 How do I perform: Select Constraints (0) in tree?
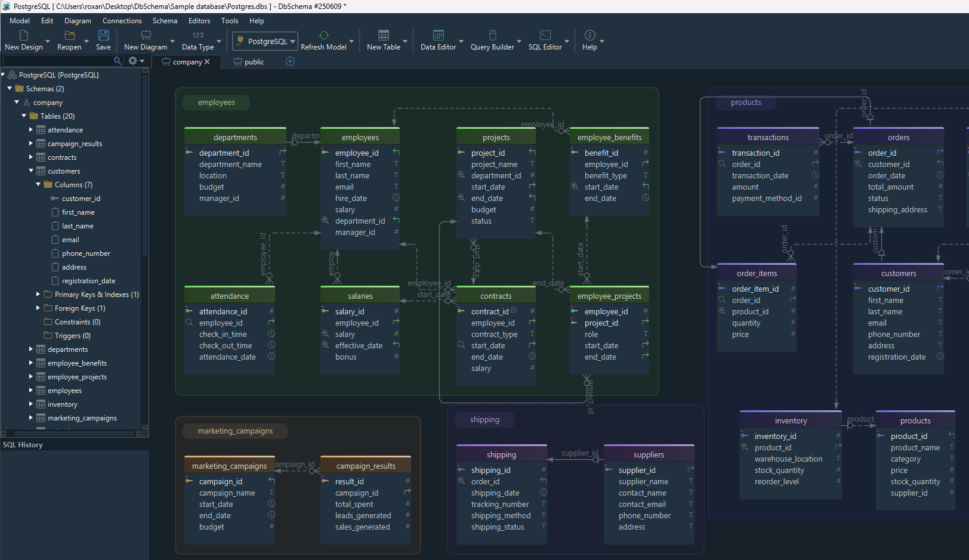[x=78, y=322]
